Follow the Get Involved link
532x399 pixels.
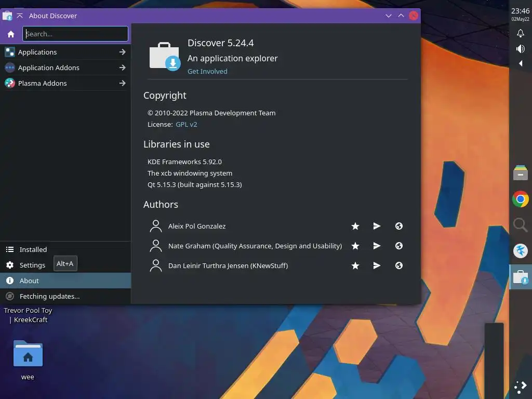point(207,71)
